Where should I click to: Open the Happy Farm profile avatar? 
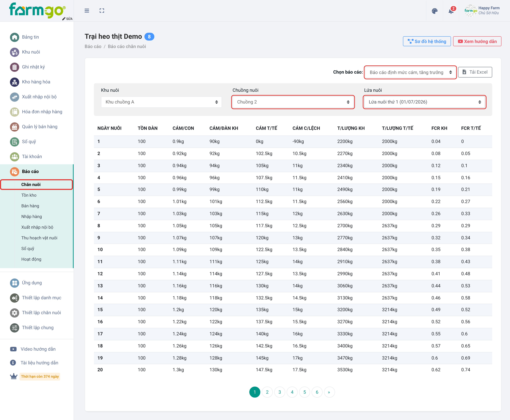(x=470, y=11)
